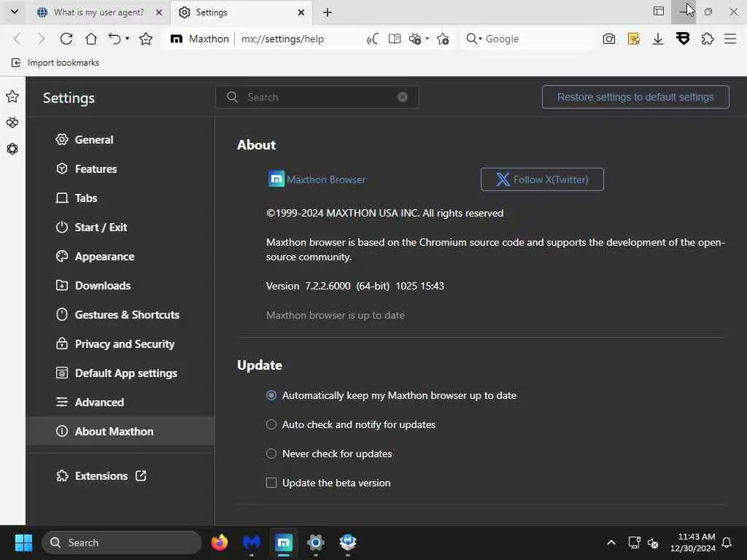The height and width of the screenshot is (560, 747).
Task: Switch to the 'What is my user agent?' tab
Action: (x=98, y=12)
